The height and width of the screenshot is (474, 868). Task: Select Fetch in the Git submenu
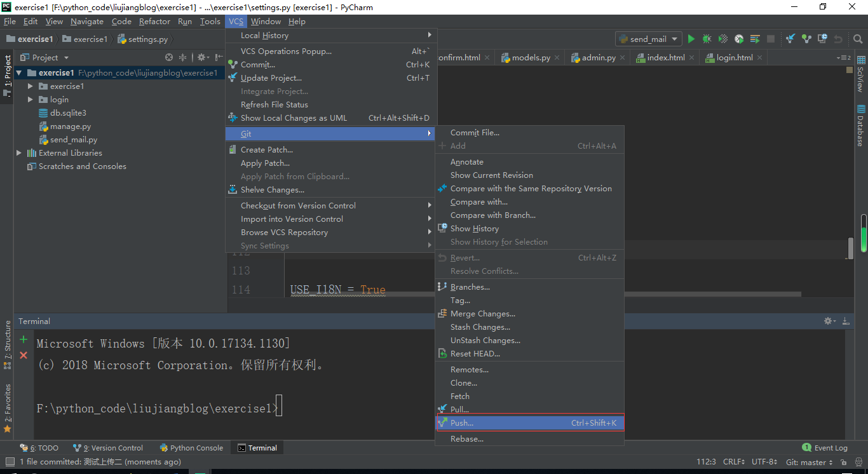530,396
